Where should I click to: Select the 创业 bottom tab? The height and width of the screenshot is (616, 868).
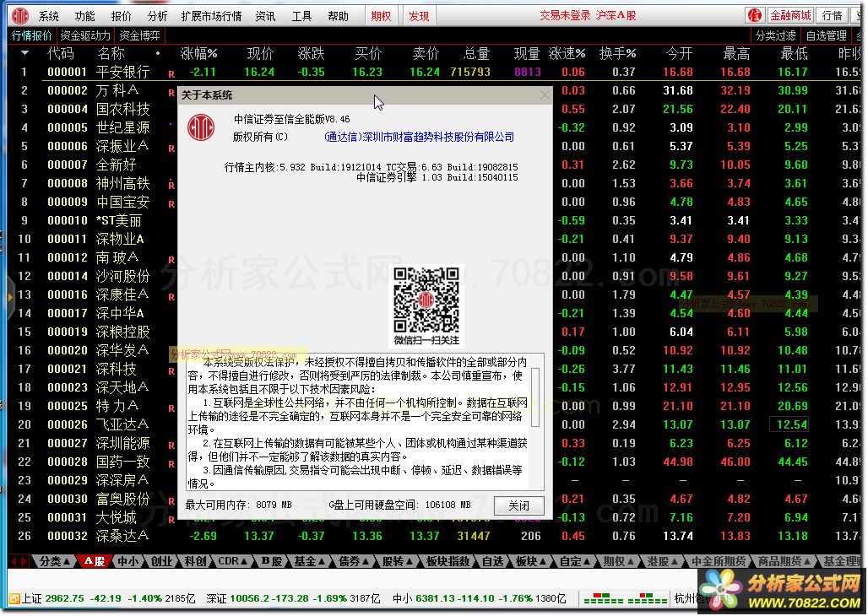point(161,561)
